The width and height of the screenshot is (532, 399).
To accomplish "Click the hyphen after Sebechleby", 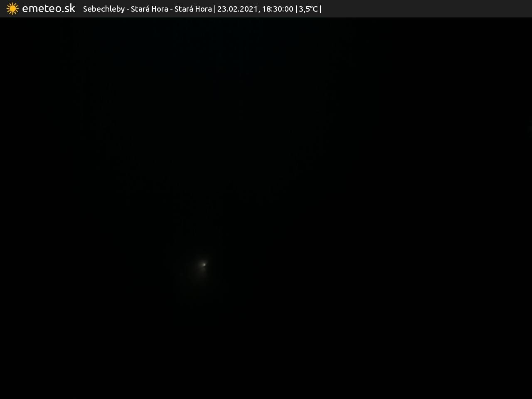I will tap(128, 9).
